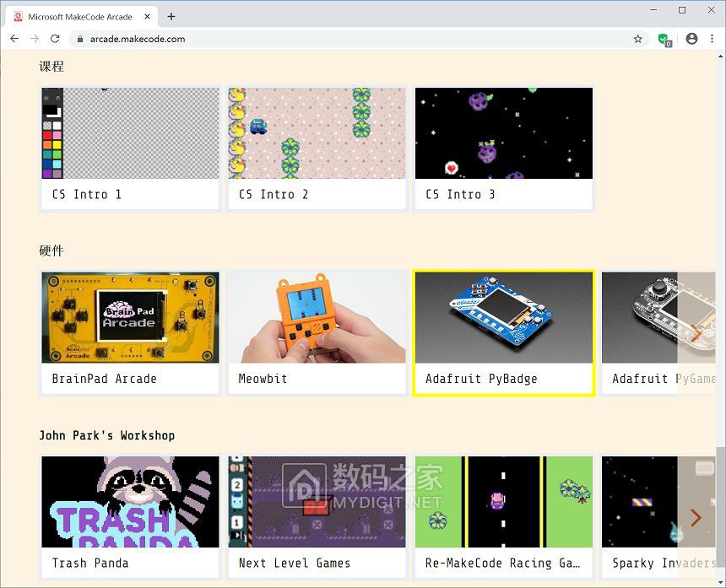Open the Meowbit hardware card

[x=317, y=332]
